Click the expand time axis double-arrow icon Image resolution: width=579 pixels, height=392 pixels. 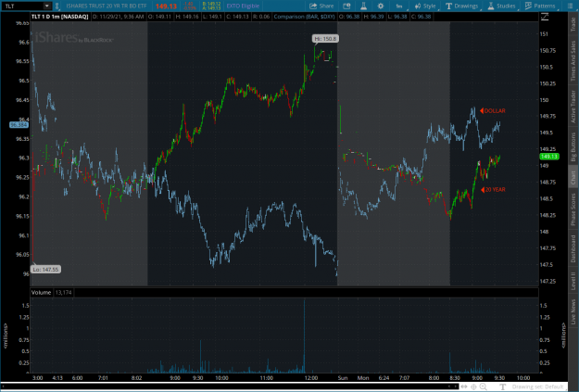pyautogui.click(x=464, y=386)
